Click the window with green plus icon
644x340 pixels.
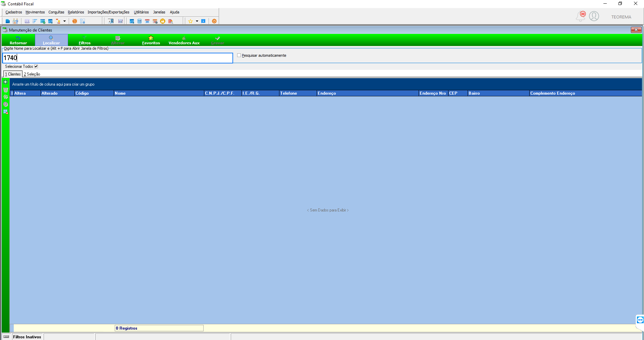pyautogui.click(x=43, y=21)
